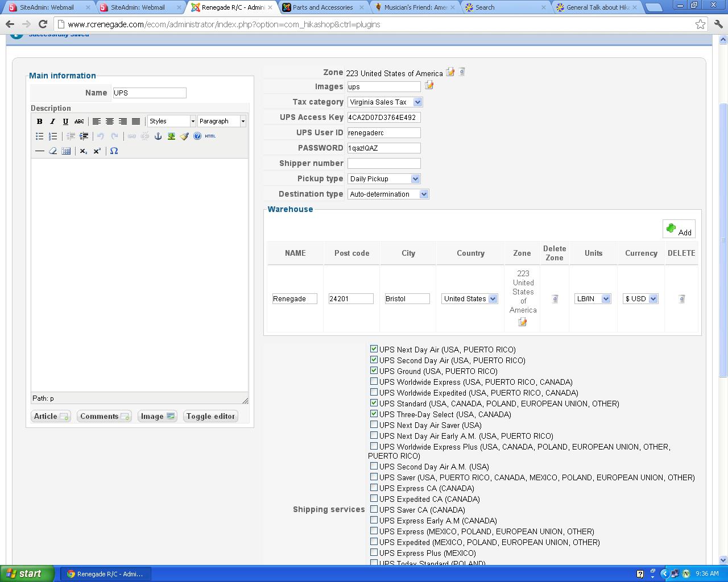Open the warehouse Country dropdown
The image size is (728, 582).
[469, 299]
